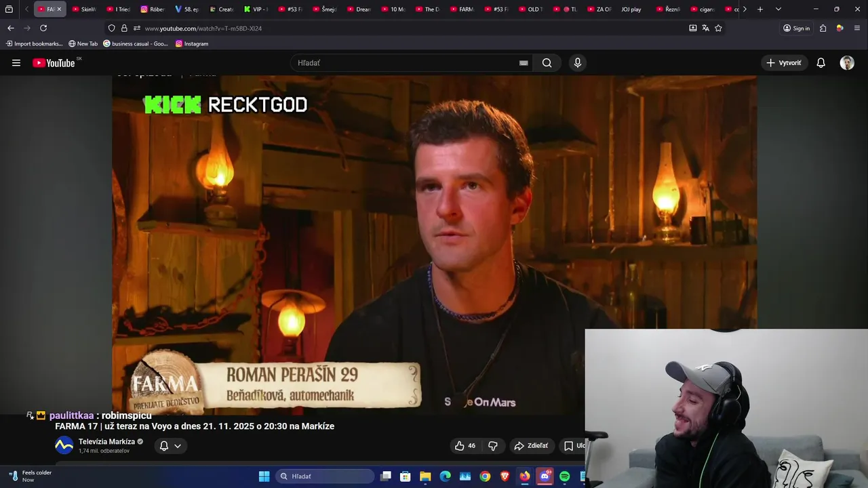Image resolution: width=868 pixels, height=488 pixels.
Task: Reload the page with the refresh icon
Action: 43,28
